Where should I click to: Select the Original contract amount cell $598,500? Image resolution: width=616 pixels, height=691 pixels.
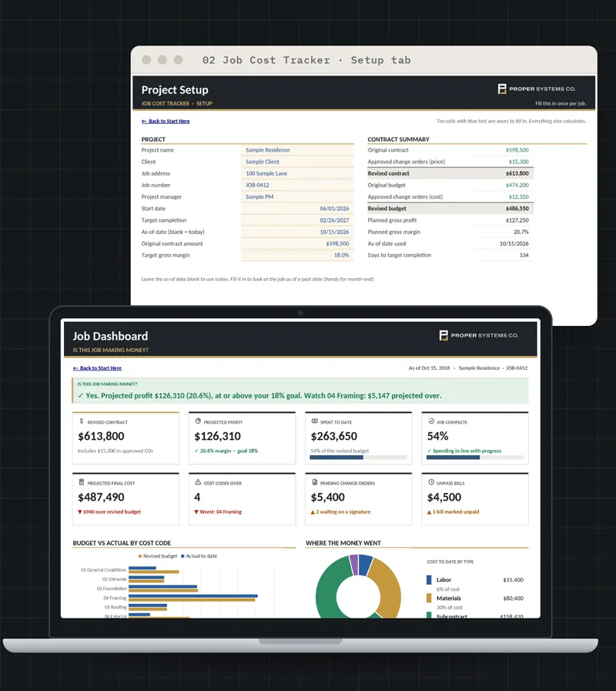(297, 243)
